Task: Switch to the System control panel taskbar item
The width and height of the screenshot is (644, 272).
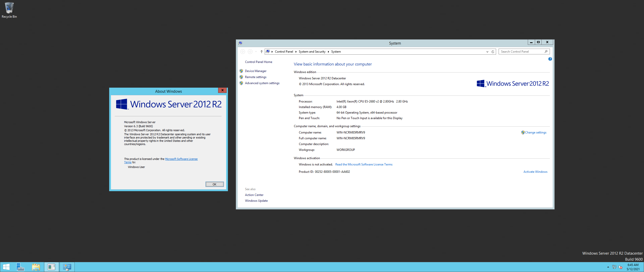Action: pyautogui.click(x=67, y=267)
